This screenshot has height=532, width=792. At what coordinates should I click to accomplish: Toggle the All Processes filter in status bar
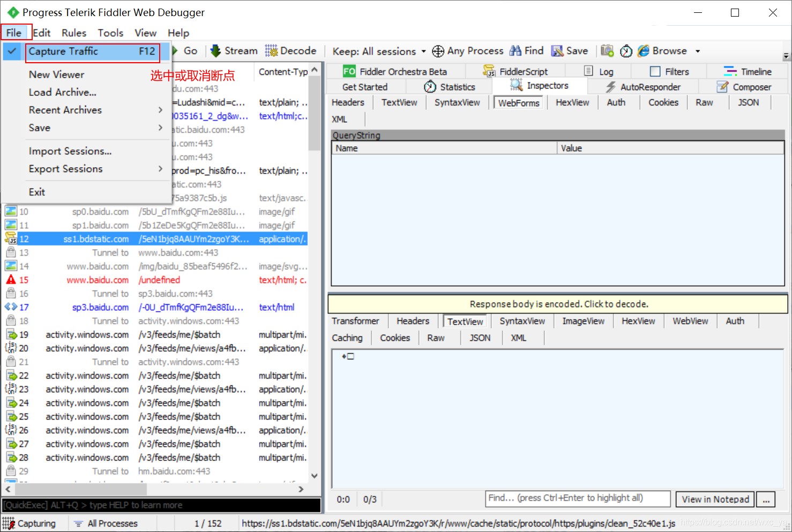click(x=107, y=523)
